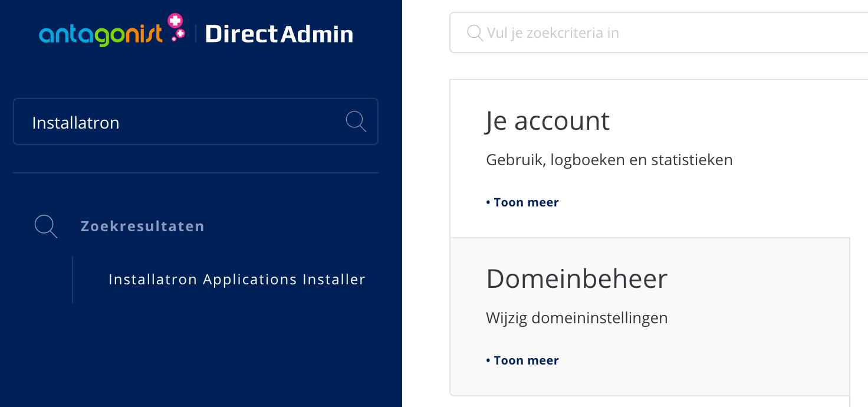Click 'Wijzig domeininstellingen' description text
This screenshot has height=407, width=868.
click(x=577, y=319)
